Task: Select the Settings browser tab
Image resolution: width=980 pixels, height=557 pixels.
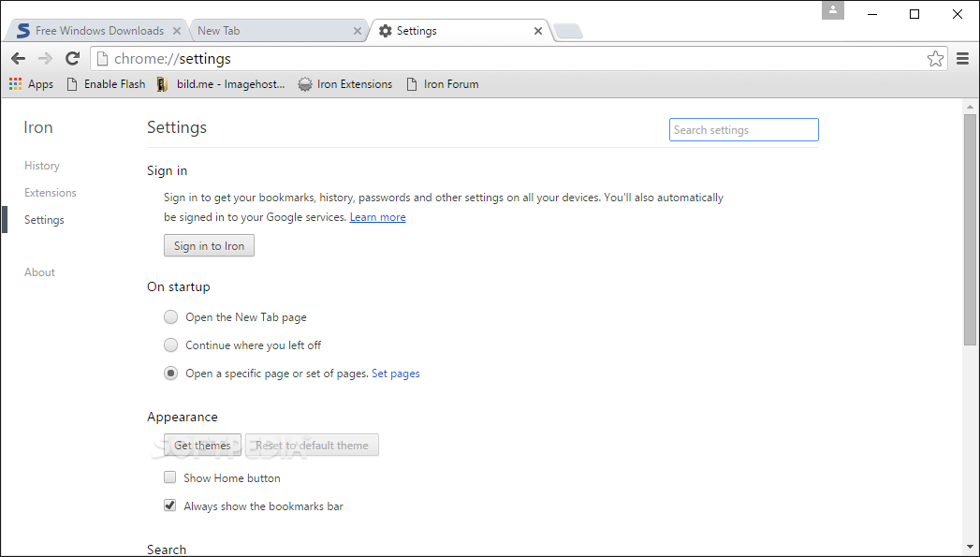Action: click(460, 31)
